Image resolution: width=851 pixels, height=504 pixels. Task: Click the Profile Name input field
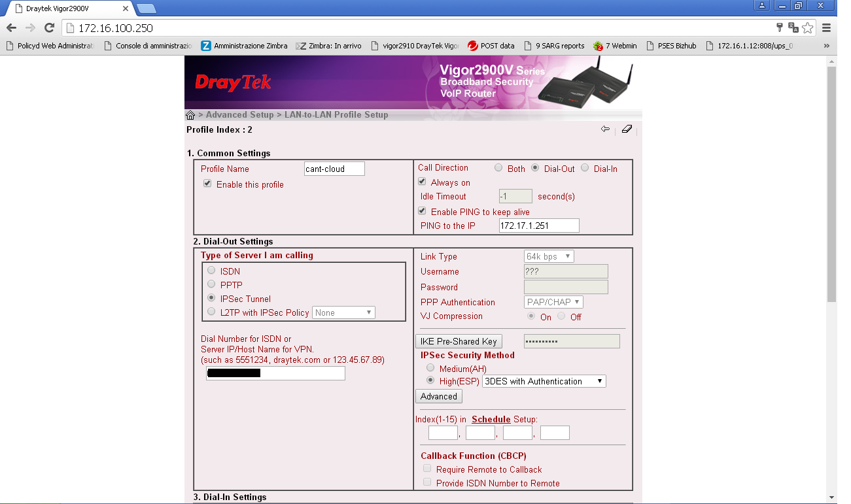pos(334,169)
